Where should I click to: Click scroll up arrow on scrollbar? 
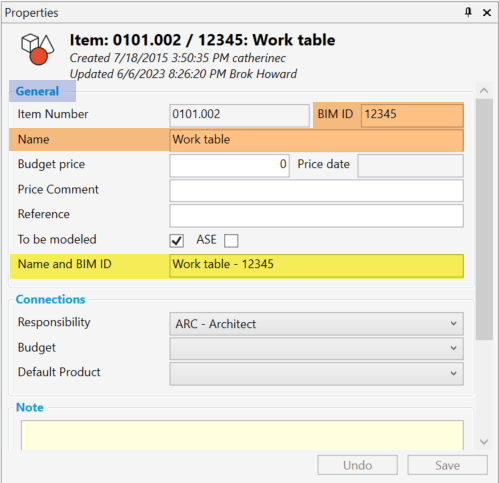coord(484,90)
